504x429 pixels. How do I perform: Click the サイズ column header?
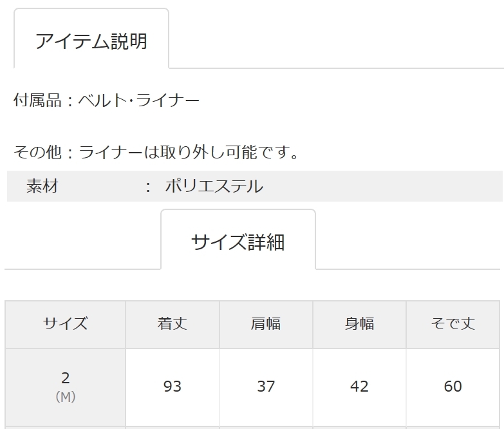coord(65,324)
